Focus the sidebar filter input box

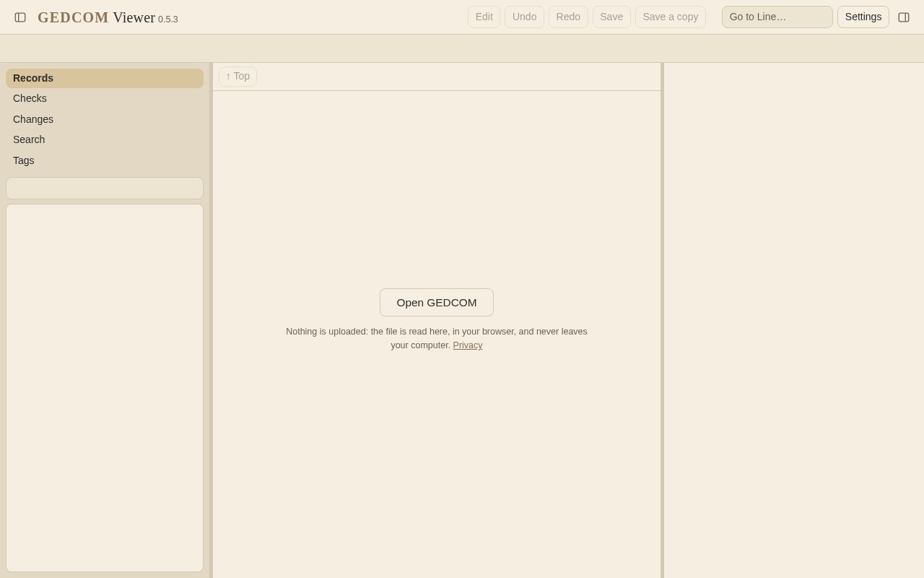[105, 188]
